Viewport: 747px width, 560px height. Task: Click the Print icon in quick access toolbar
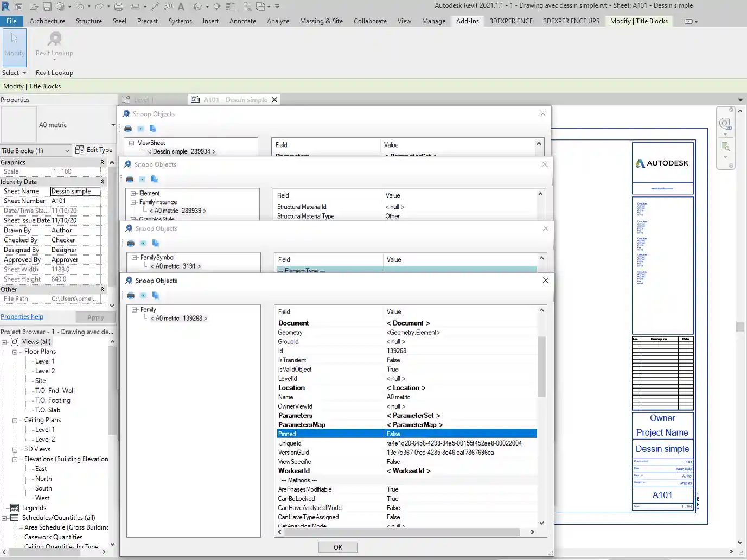(x=118, y=7)
